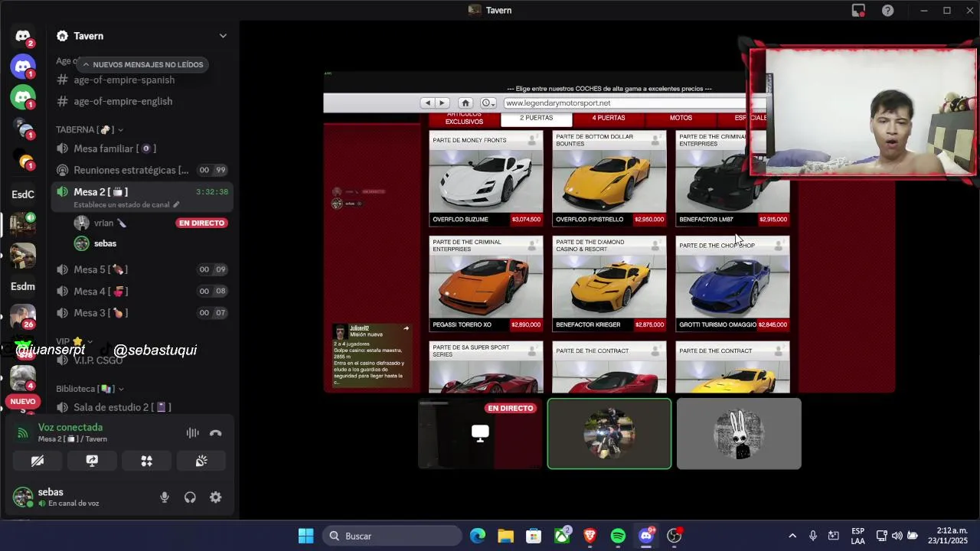Click stream browser home icon
Image resolution: width=980 pixels, height=551 pixels.
pyautogui.click(x=465, y=103)
